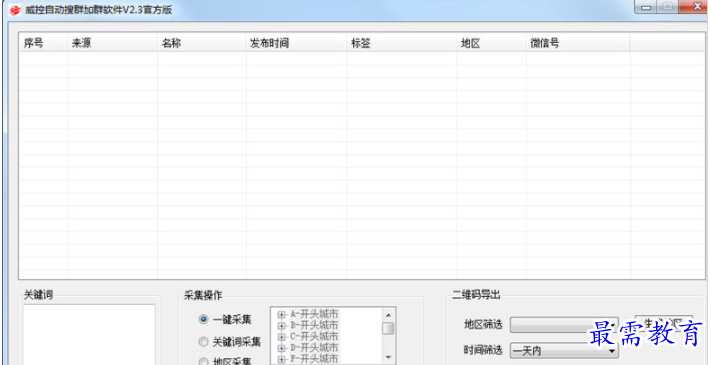Open the 时间筛选 dropdown showing 一天内
Screen dimensions: 711x365
pos(564,350)
